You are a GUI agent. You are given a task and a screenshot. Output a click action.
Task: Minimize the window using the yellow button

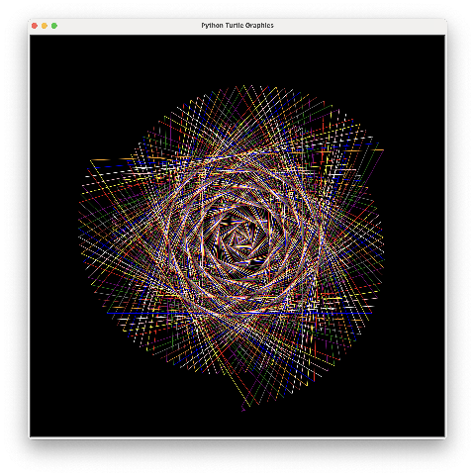click(45, 26)
